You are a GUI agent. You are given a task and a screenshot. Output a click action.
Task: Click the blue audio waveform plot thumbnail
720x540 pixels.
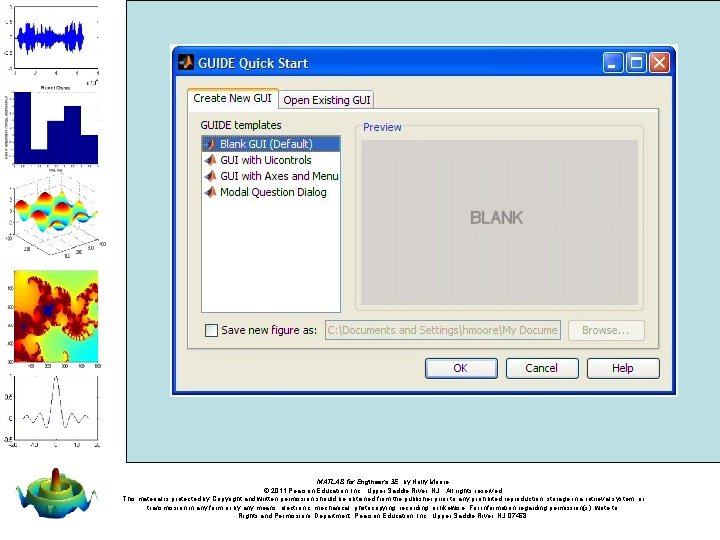click(52, 41)
